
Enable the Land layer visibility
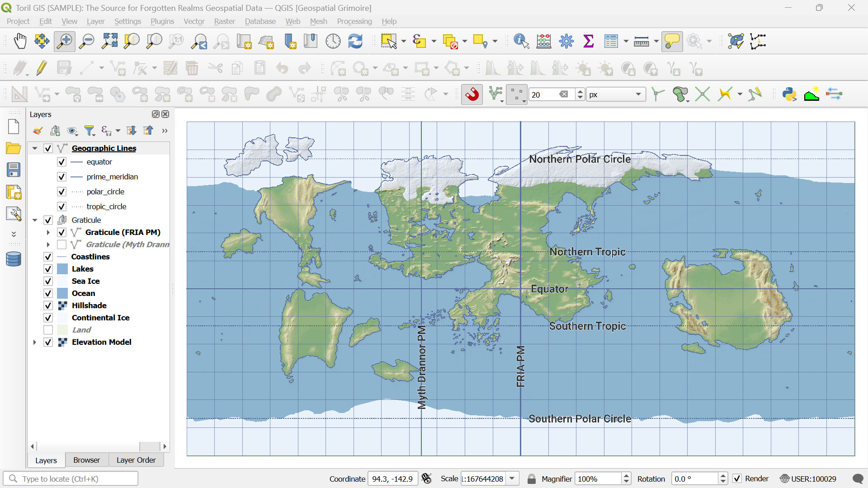[x=48, y=329]
